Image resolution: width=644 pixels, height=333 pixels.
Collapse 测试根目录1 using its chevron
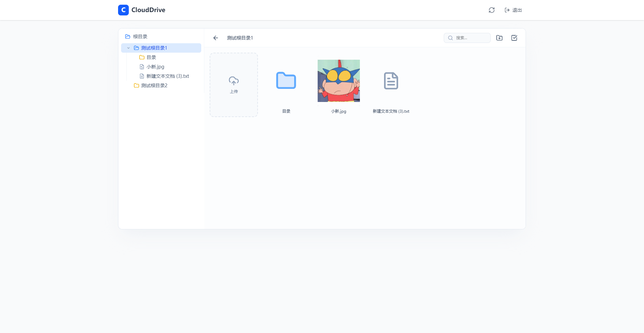128,48
